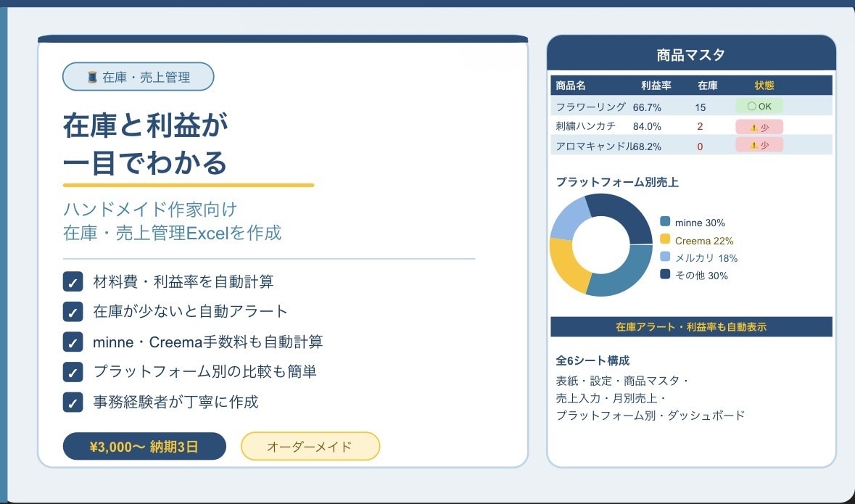
Task: Click the circle OK icon in フラワーリング row
Action: click(751, 107)
